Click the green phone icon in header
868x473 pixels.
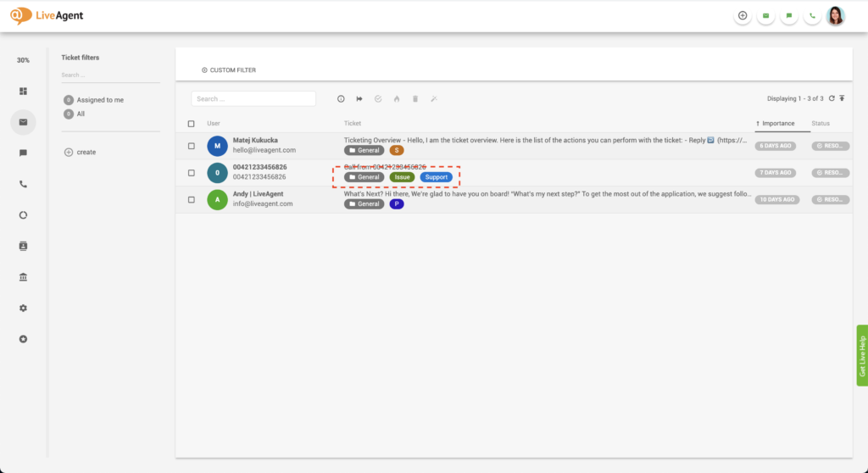pyautogui.click(x=812, y=15)
